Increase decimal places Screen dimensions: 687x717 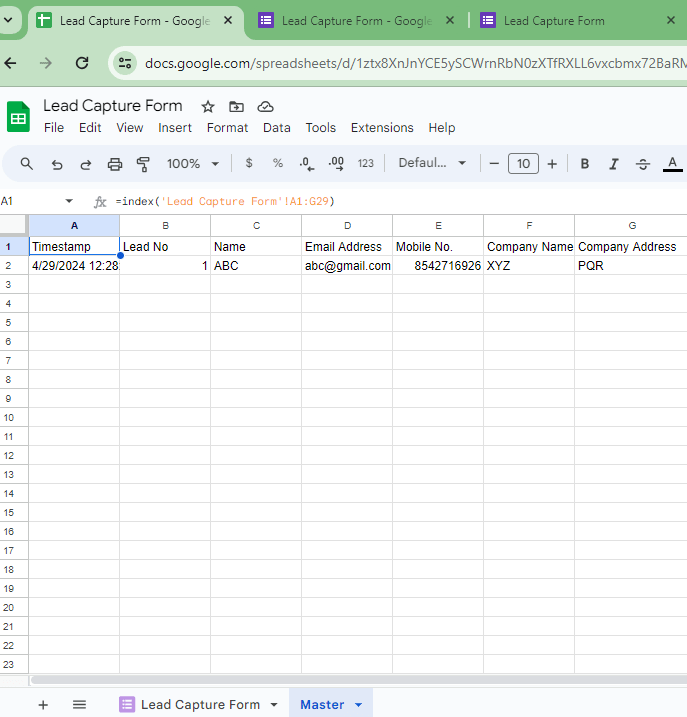pyautogui.click(x=336, y=163)
